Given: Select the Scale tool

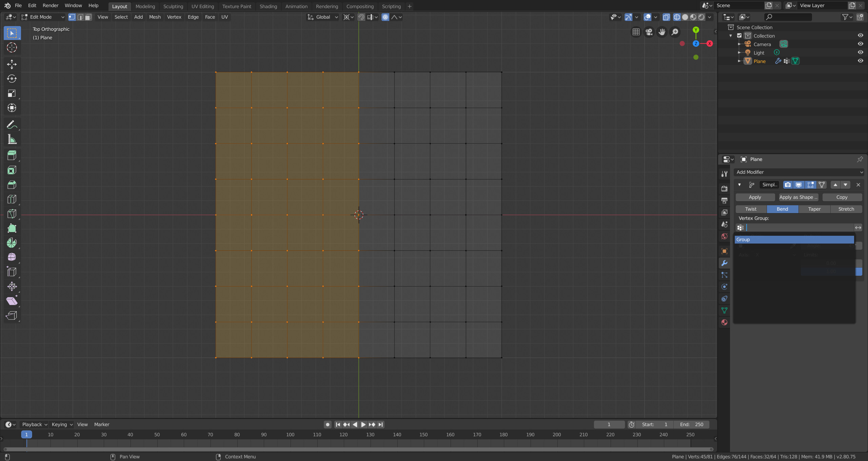Looking at the screenshot, I should pyautogui.click(x=12, y=93).
